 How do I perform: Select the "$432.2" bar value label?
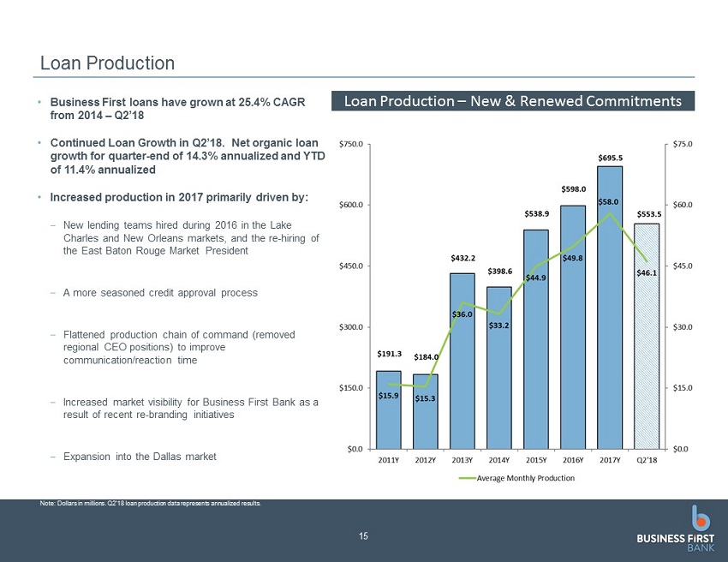click(462, 258)
